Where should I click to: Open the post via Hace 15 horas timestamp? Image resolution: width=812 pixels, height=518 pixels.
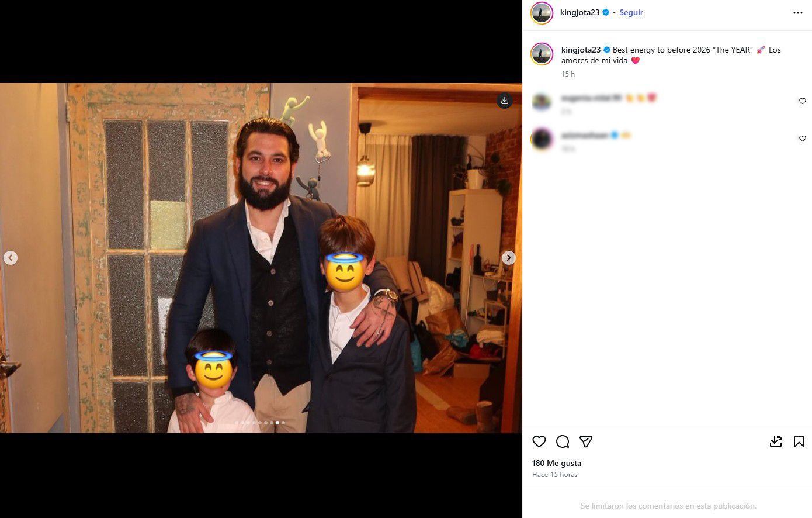[x=554, y=474]
